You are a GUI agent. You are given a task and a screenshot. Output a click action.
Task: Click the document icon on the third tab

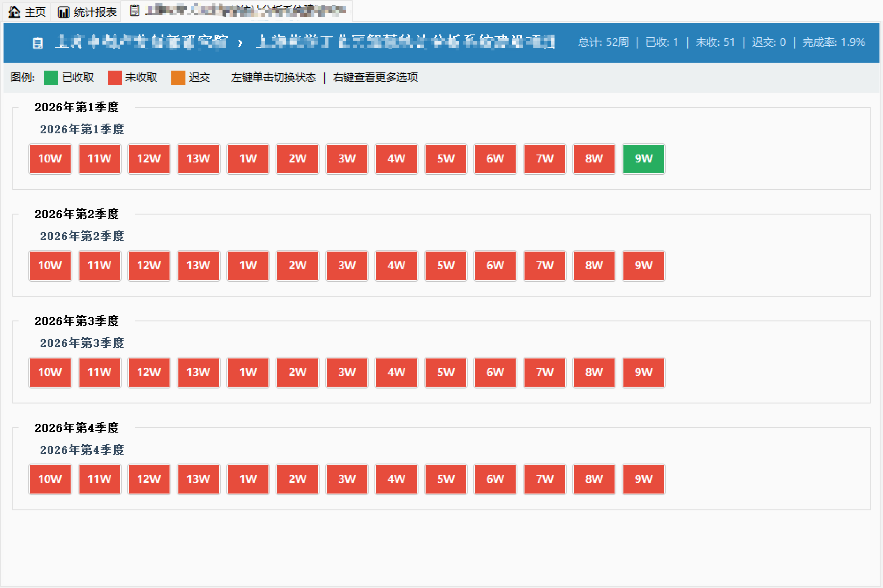[134, 11]
